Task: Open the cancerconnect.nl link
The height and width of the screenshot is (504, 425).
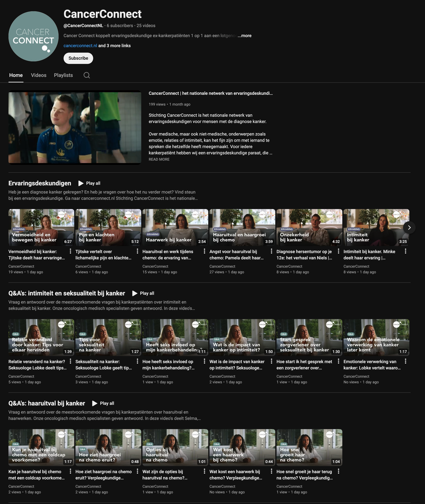Action: pos(80,46)
